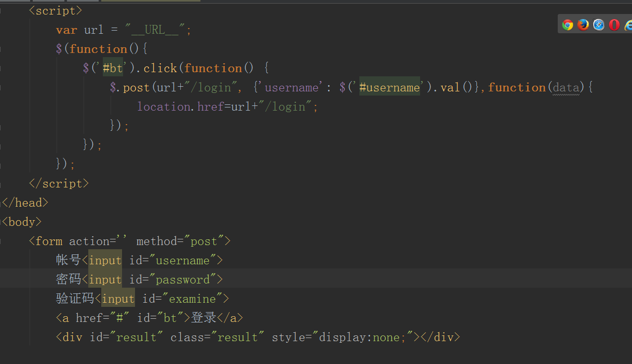This screenshot has width=632, height=364.
Task: Open page preview in Chrome
Action: click(x=568, y=25)
